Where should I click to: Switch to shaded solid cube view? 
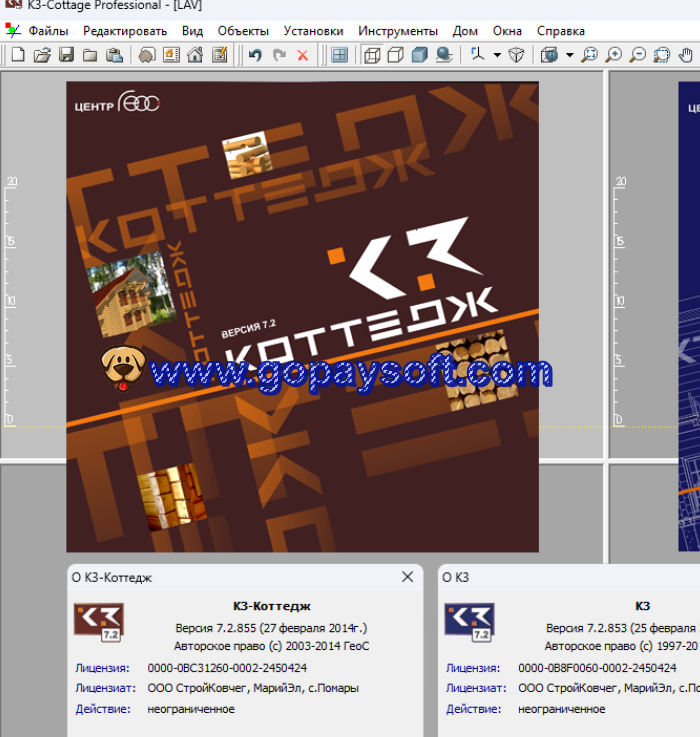[419, 55]
